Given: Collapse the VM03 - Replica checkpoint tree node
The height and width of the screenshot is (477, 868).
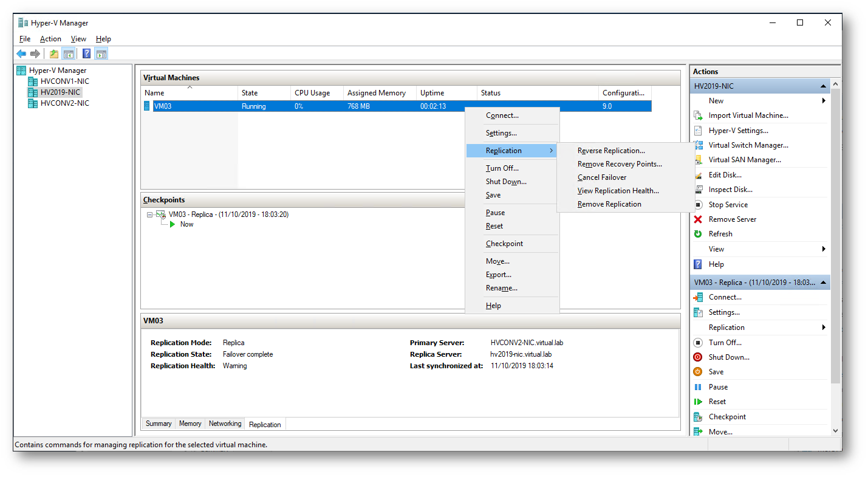Looking at the screenshot, I should point(149,214).
